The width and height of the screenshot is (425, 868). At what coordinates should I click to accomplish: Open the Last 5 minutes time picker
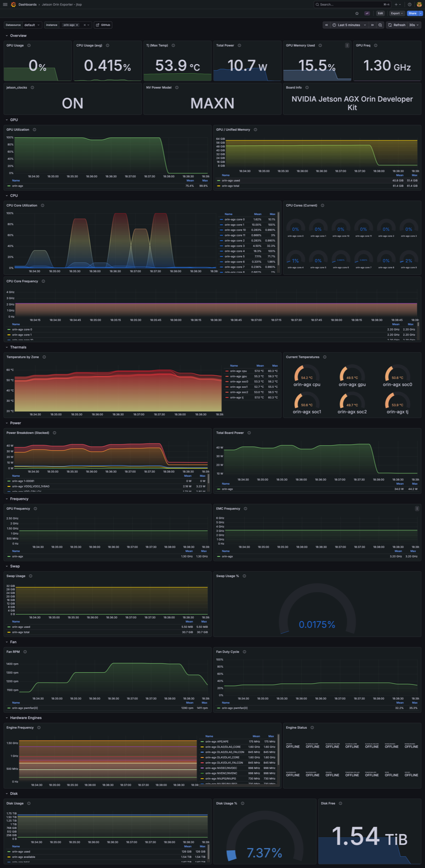(x=349, y=25)
